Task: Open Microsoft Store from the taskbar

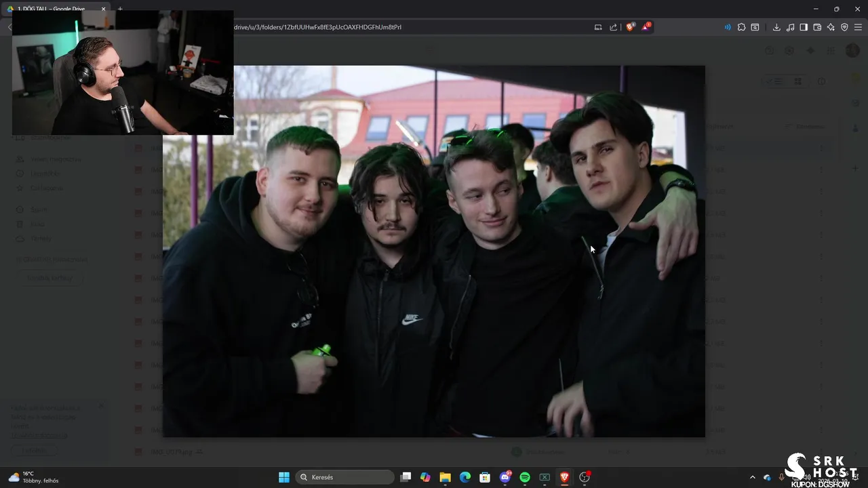Action: pyautogui.click(x=485, y=477)
